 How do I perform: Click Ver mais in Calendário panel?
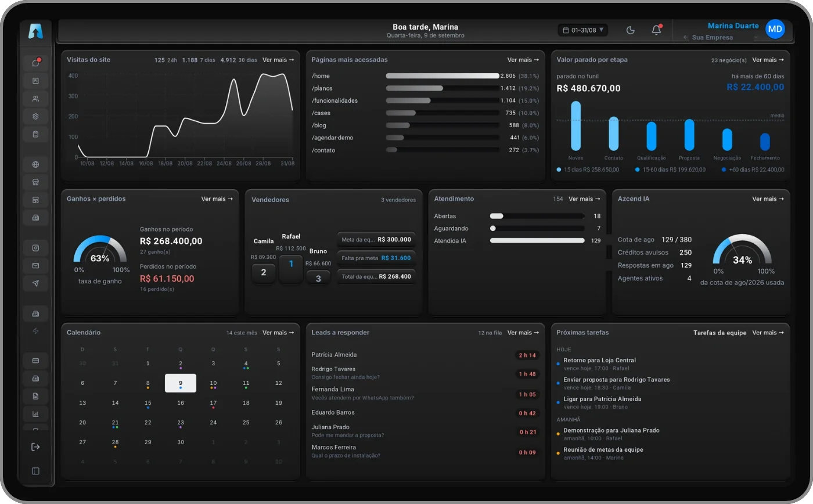tap(278, 333)
